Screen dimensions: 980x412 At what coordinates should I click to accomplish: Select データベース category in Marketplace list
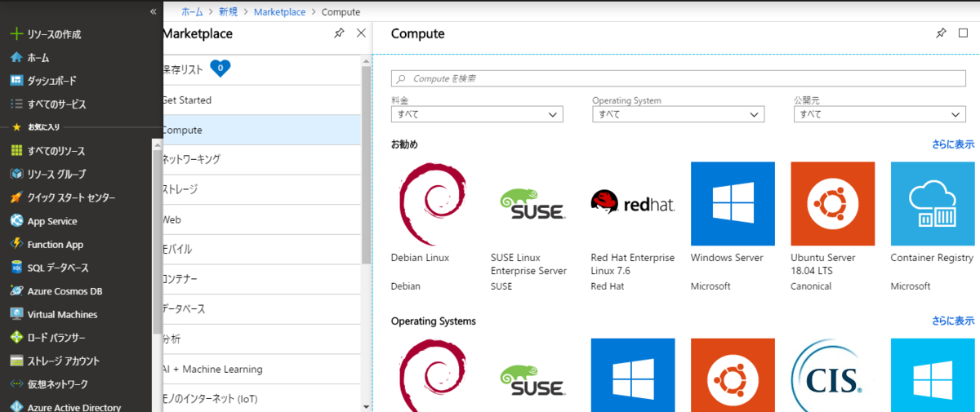pyautogui.click(x=261, y=309)
